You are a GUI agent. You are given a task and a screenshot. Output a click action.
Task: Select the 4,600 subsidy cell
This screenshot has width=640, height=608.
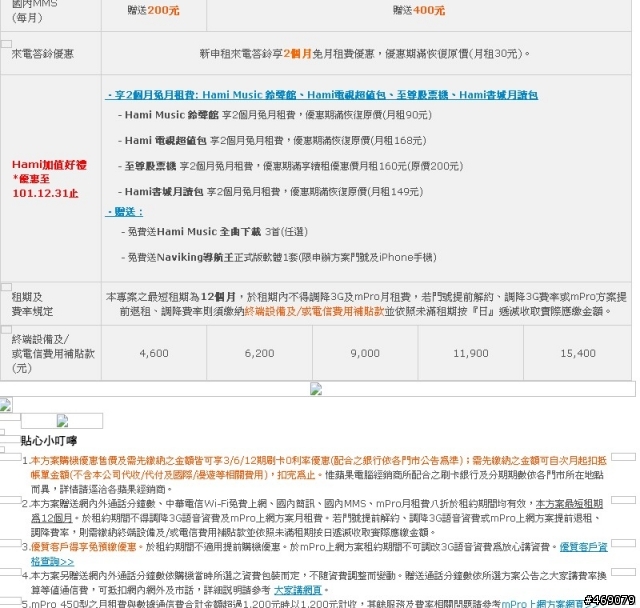coord(154,353)
